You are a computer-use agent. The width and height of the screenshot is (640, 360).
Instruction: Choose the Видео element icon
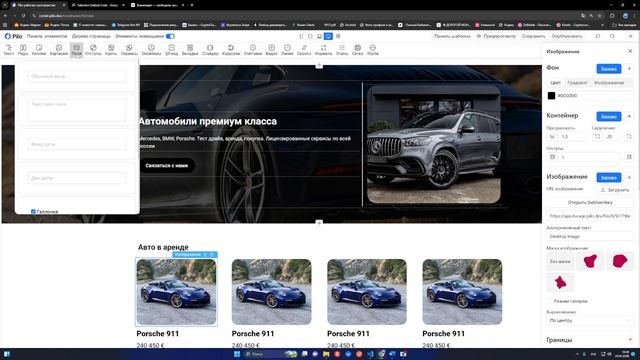(x=271, y=50)
